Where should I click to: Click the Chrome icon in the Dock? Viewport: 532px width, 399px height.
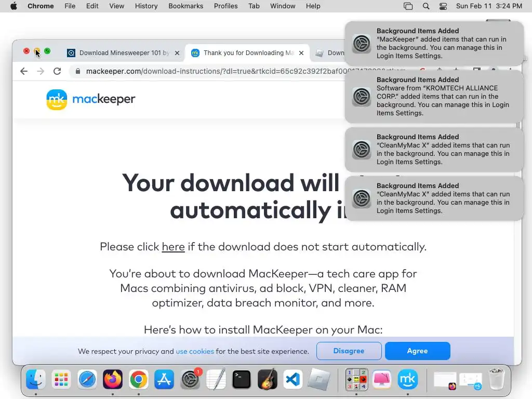(138, 379)
